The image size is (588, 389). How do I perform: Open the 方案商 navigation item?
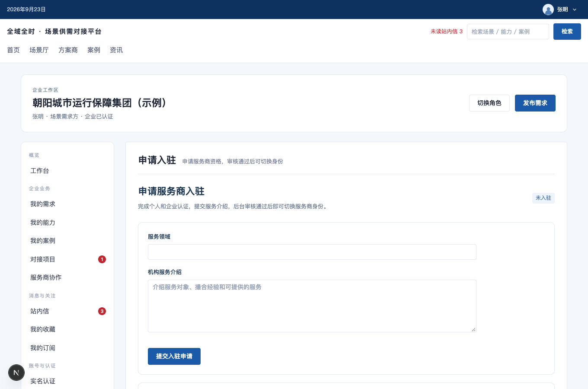68,50
